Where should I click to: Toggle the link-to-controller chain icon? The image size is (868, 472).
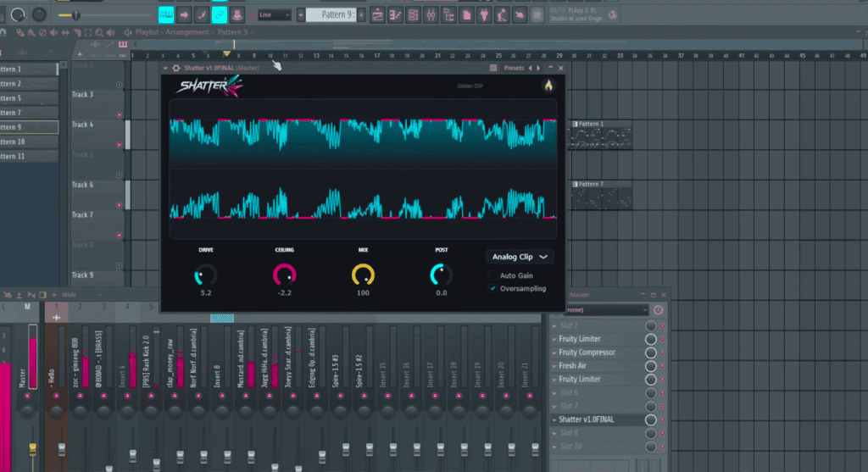(220, 15)
